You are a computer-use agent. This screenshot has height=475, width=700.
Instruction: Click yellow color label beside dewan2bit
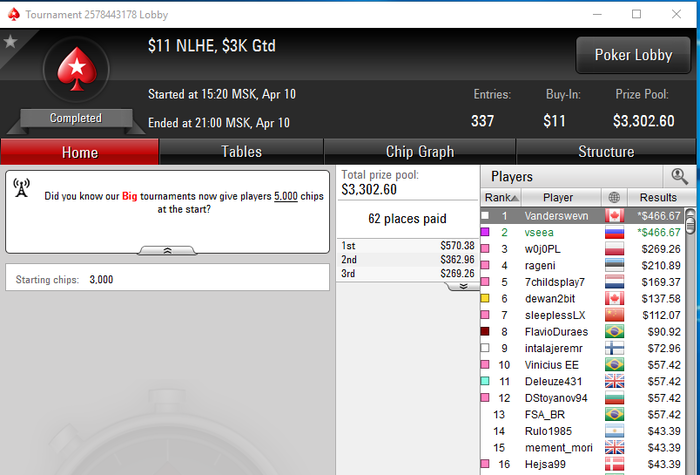(x=485, y=298)
